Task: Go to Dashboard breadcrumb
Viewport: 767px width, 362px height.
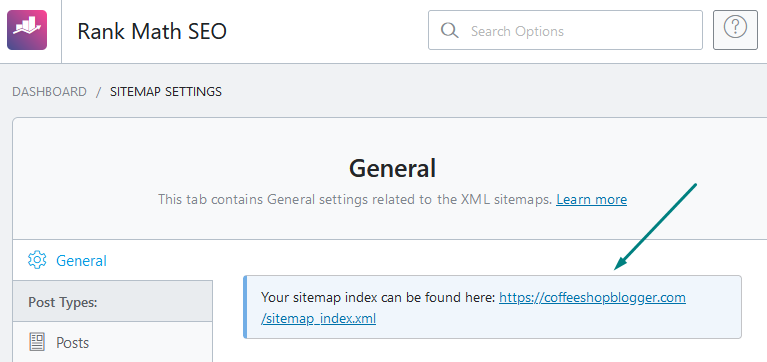Action: click(49, 91)
